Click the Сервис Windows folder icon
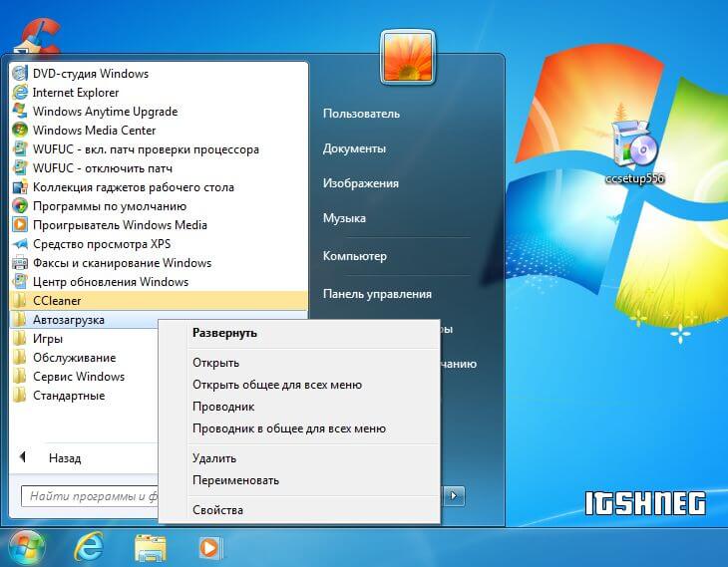The image size is (728, 567). (20, 377)
